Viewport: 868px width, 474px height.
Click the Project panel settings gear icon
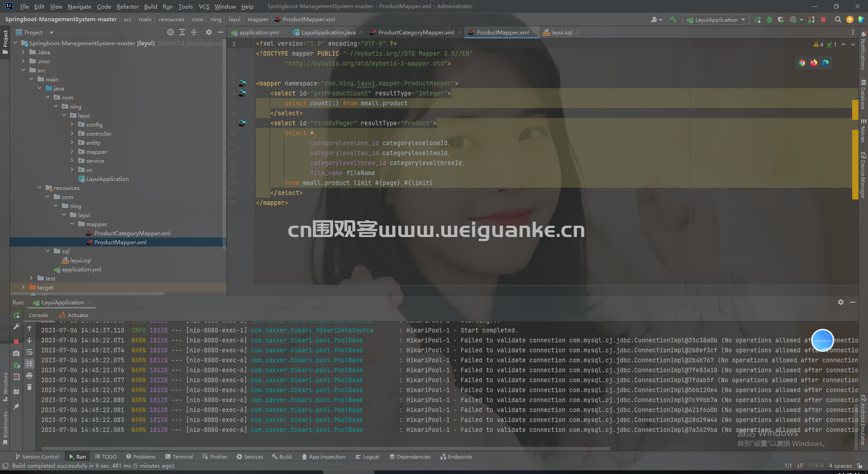pos(208,32)
